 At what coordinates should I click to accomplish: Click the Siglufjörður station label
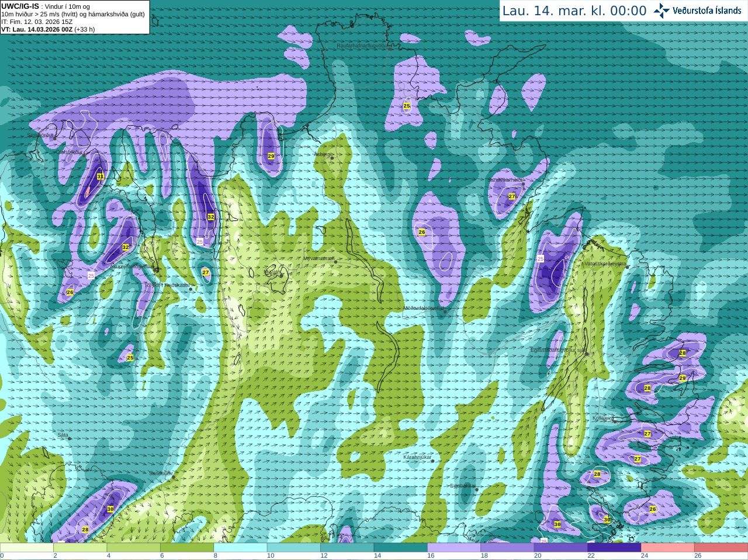point(40,135)
